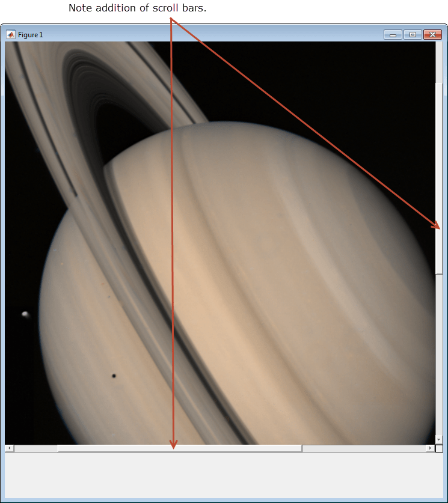Image resolution: width=448 pixels, height=503 pixels.
Task: Click the Saturn image in the figure
Action: (220, 243)
